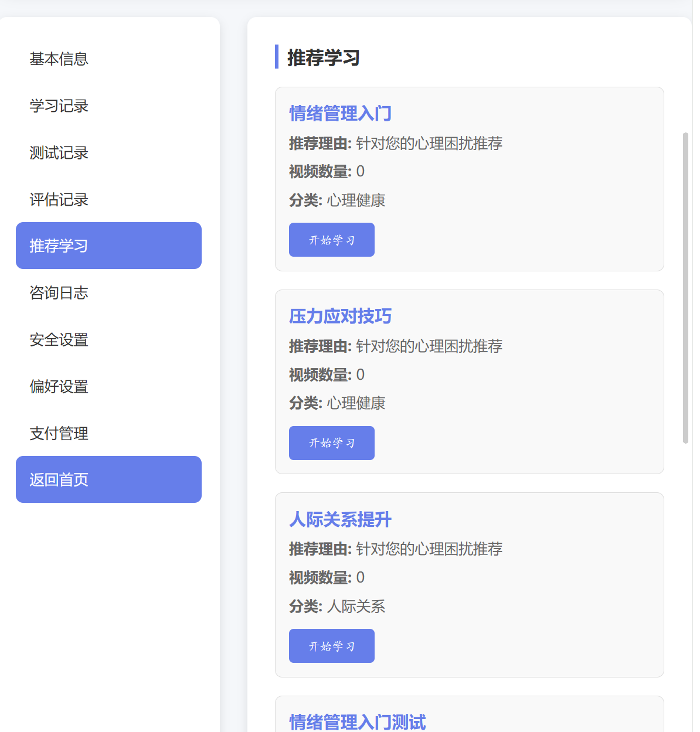Select the 推荐学习 sidebar item
Screen dimensions: 700x732
point(59,246)
